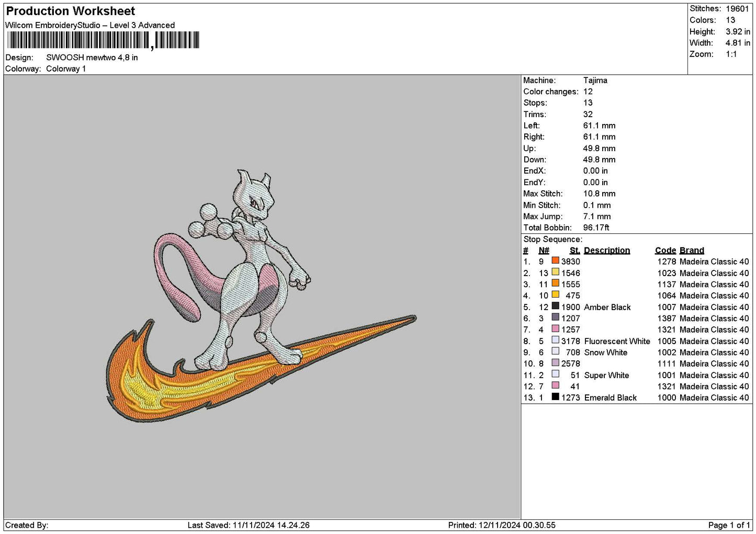The height and width of the screenshot is (534, 756).
Task: Click the Width value 4.81 in
Action: pyautogui.click(x=738, y=43)
